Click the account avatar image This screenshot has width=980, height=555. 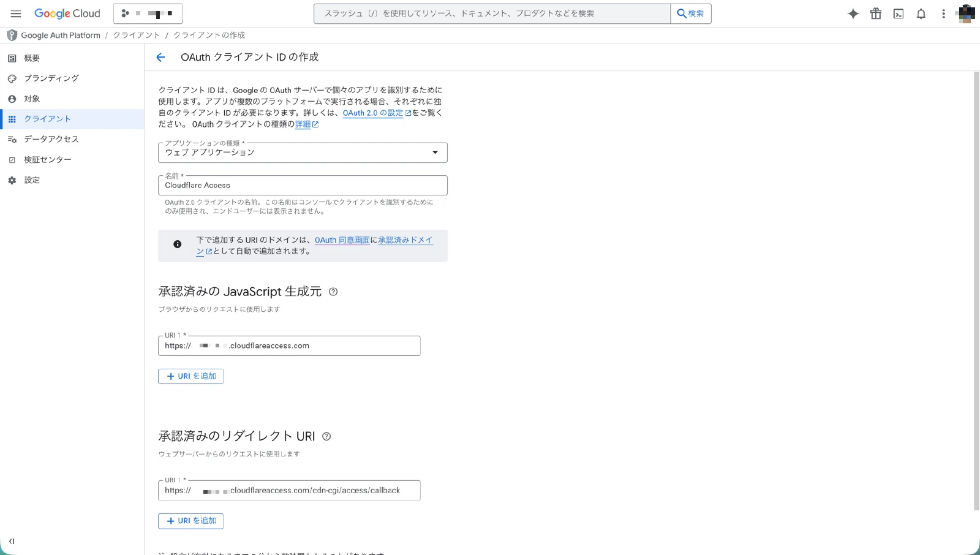coord(966,13)
